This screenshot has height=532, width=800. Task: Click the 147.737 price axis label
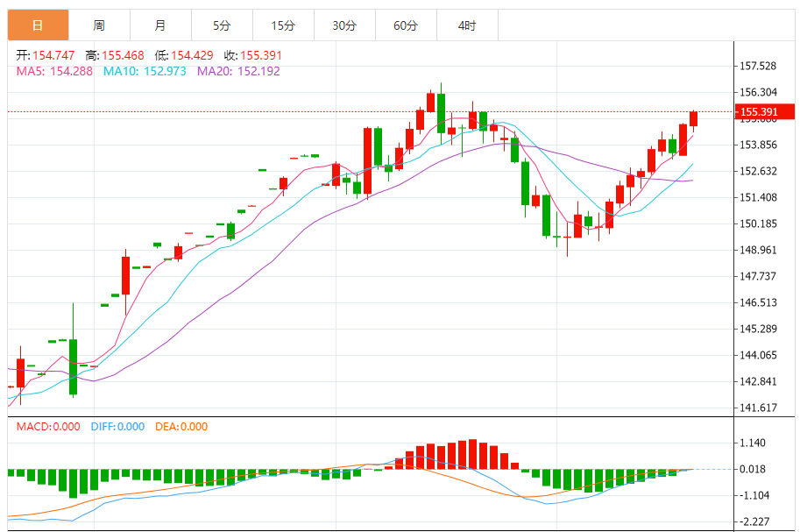click(758, 276)
